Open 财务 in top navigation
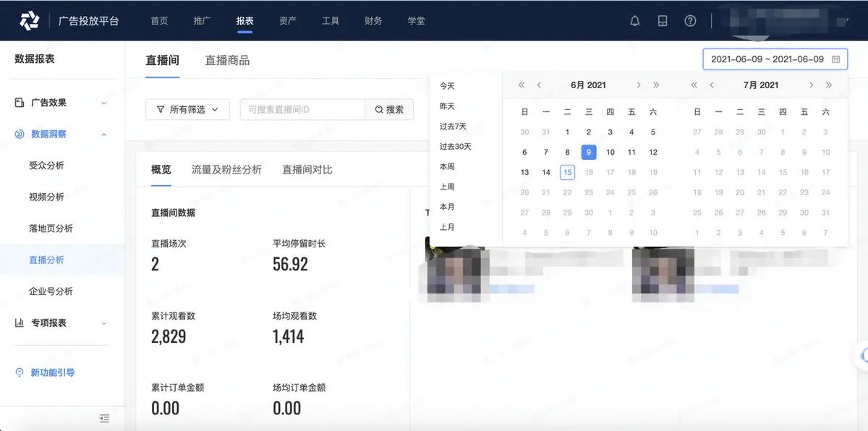 (373, 21)
